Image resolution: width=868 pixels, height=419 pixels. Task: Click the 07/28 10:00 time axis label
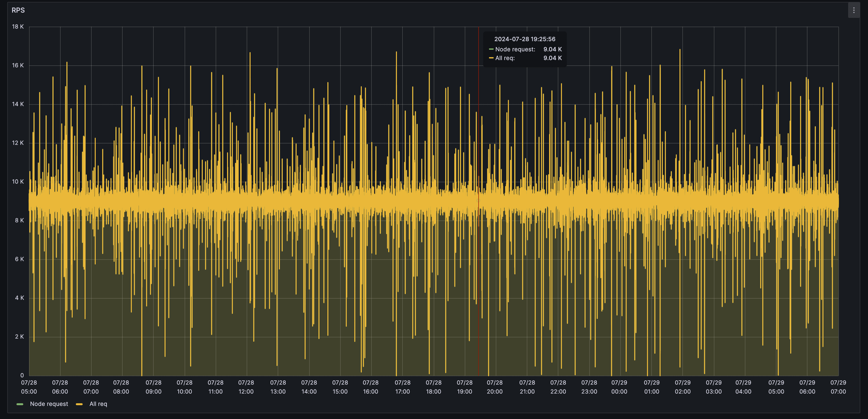[x=185, y=387]
